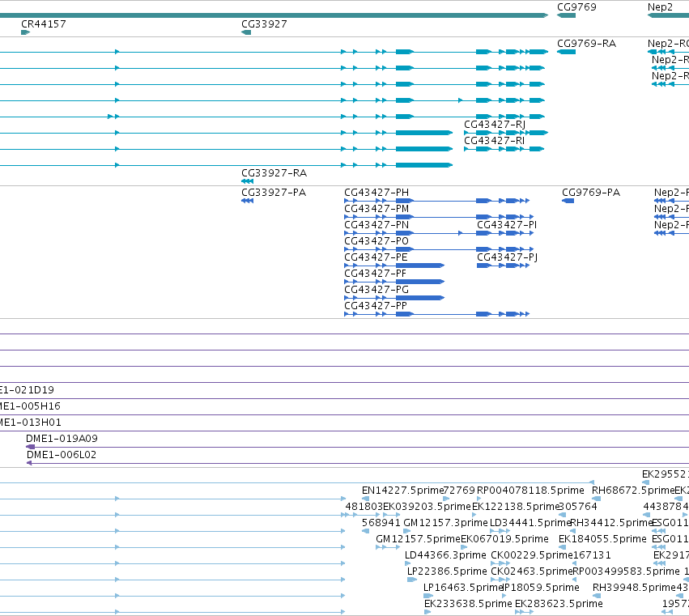Image resolution: width=689 pixels, height=616 pixels.
Task: Select transcript label CG9769-RA
Action: [587, 44]
